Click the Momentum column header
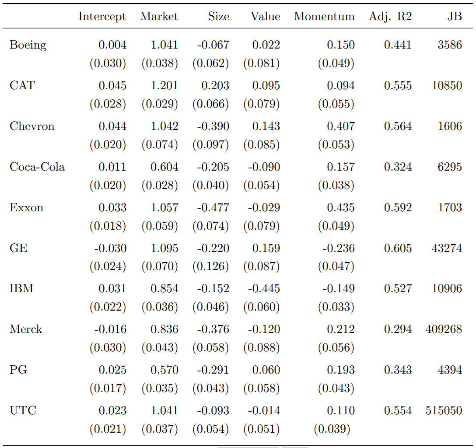 click(x=324, y=17)
